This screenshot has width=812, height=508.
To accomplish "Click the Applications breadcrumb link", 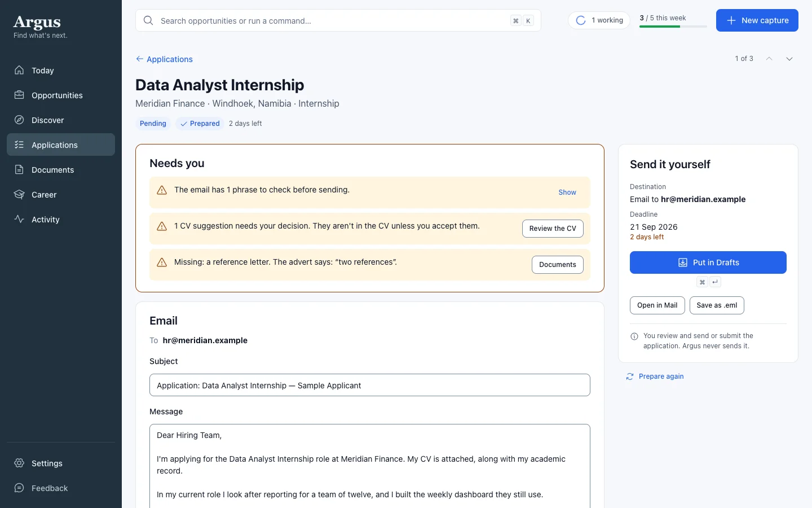I will pos(164,59).
